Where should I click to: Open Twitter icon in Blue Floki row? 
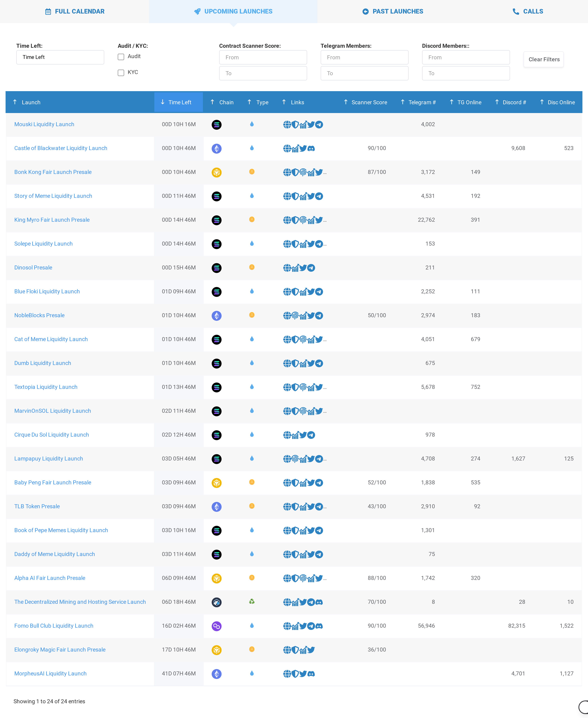click(x=311, y=292)
